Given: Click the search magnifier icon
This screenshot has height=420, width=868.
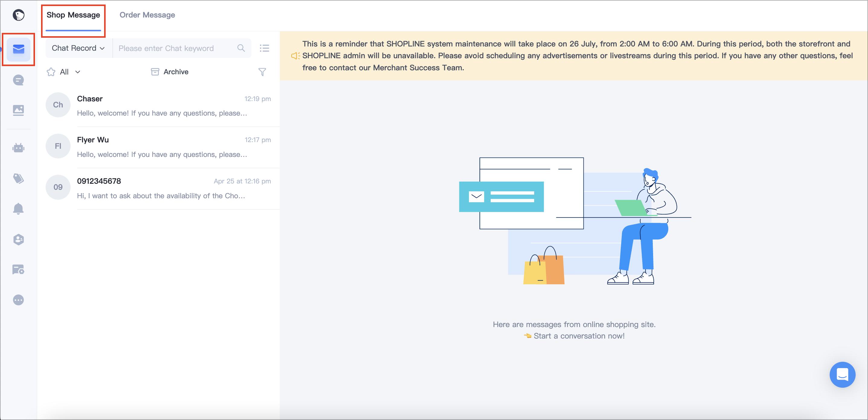Looking at the screenshot, I should [241, 48].
